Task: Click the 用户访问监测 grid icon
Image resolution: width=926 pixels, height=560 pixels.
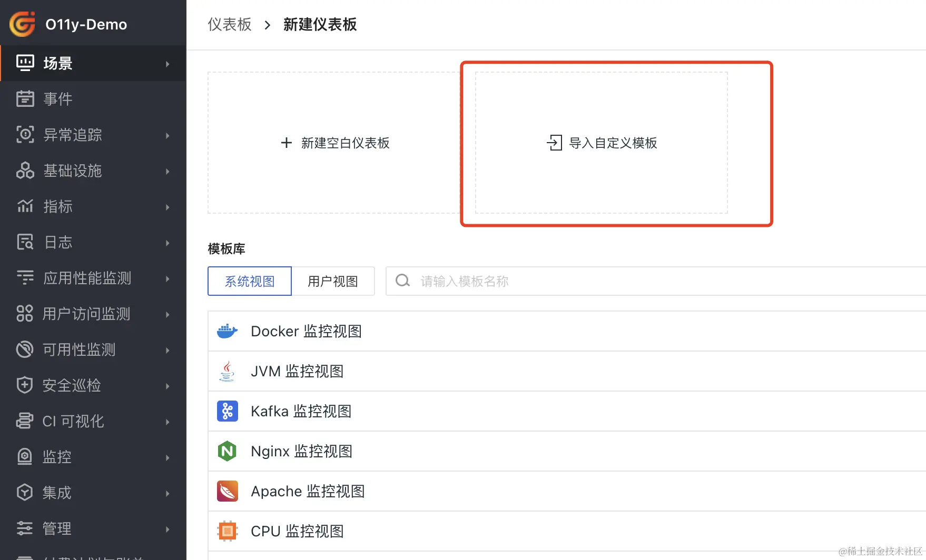Action: pos(25,314)
